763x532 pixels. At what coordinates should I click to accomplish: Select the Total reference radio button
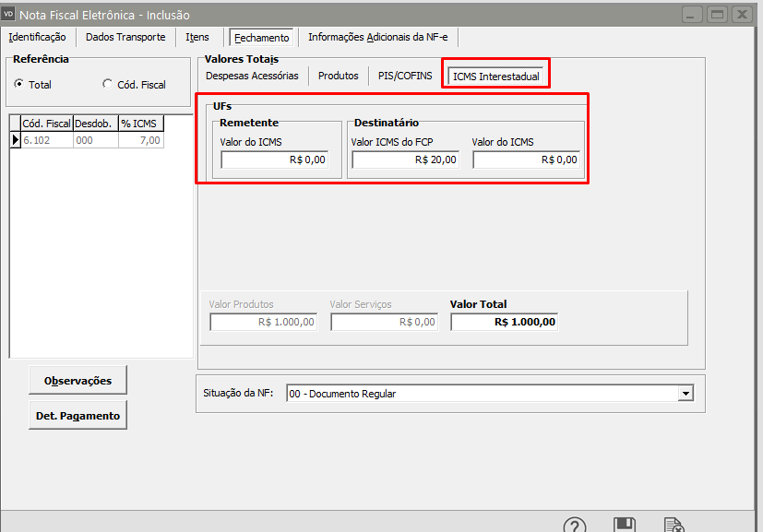pyautogui.click(x=19, y=84)
